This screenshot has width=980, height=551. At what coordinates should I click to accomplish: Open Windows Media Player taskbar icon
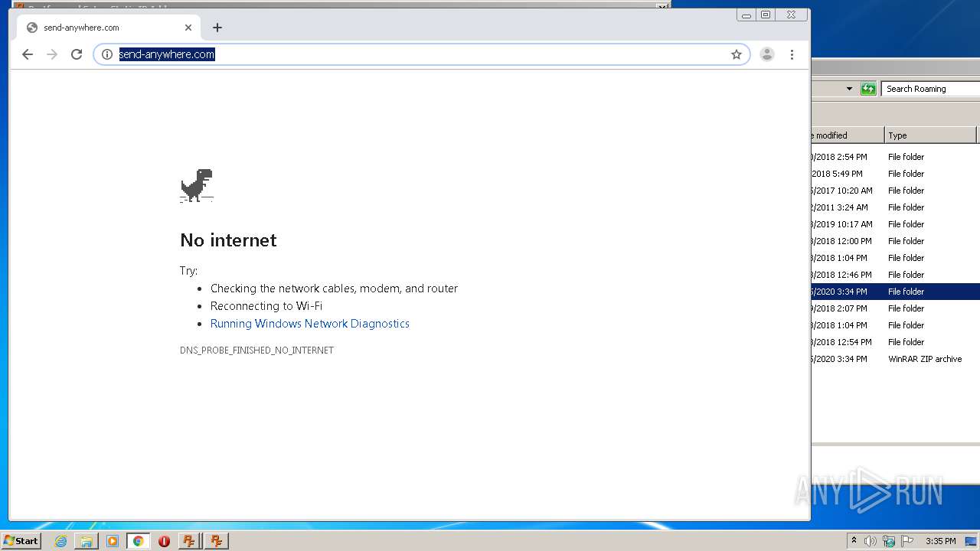point(113,541)
